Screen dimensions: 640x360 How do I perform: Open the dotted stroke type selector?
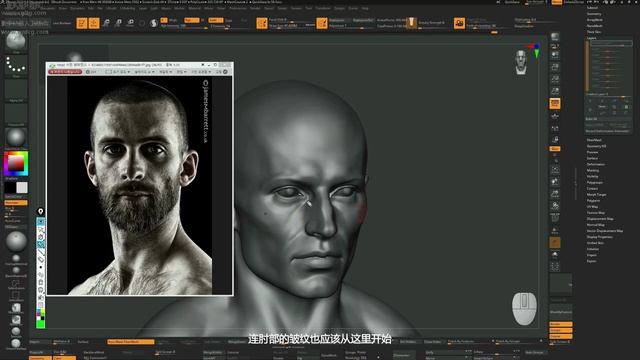pos(16,65)
